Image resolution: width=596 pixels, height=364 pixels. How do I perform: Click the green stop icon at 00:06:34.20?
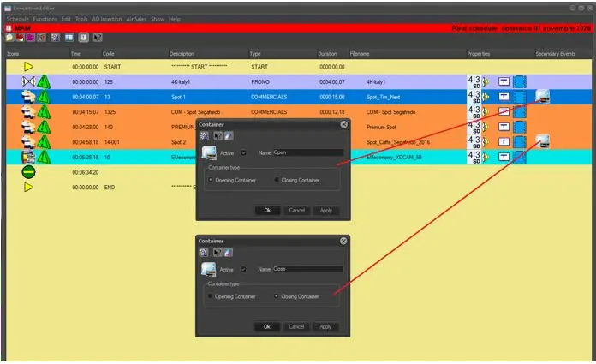[x=28, y=171]
